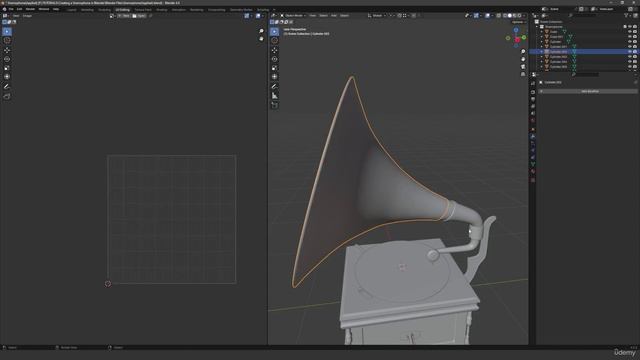
Task: Click the Add Modifier button
Action: (x=589, y=91)
